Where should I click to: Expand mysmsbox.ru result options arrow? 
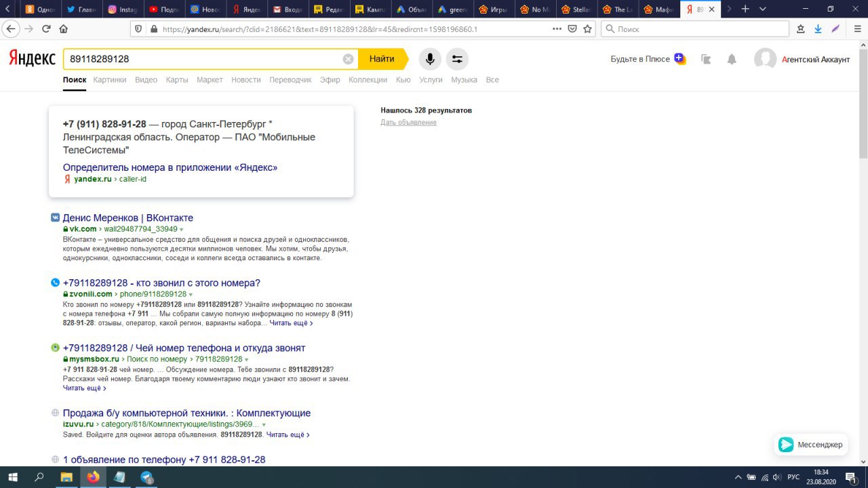coord(246,360)
